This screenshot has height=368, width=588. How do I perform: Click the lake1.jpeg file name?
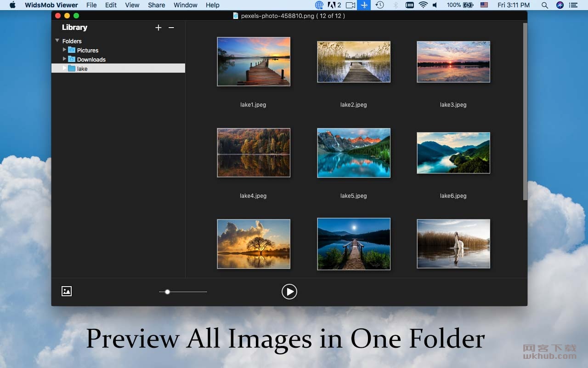click(x=253, y=104)
